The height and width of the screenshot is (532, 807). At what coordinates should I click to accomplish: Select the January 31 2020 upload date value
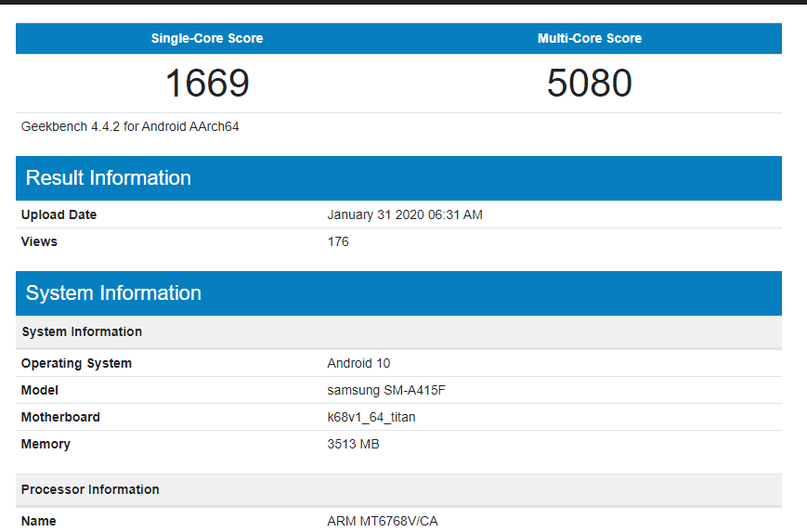pos(405,214)
